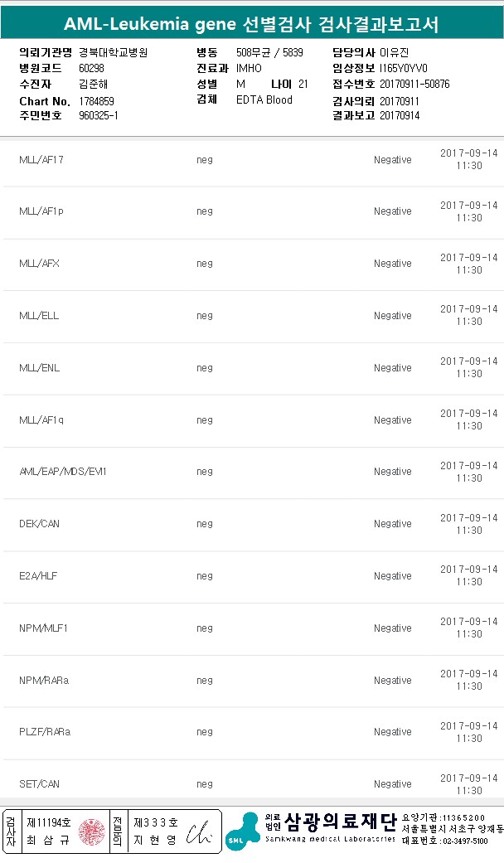The image size is (504, 863).
Task: Select the MLL/AF17 test row name
Action: tap(41, 160)
